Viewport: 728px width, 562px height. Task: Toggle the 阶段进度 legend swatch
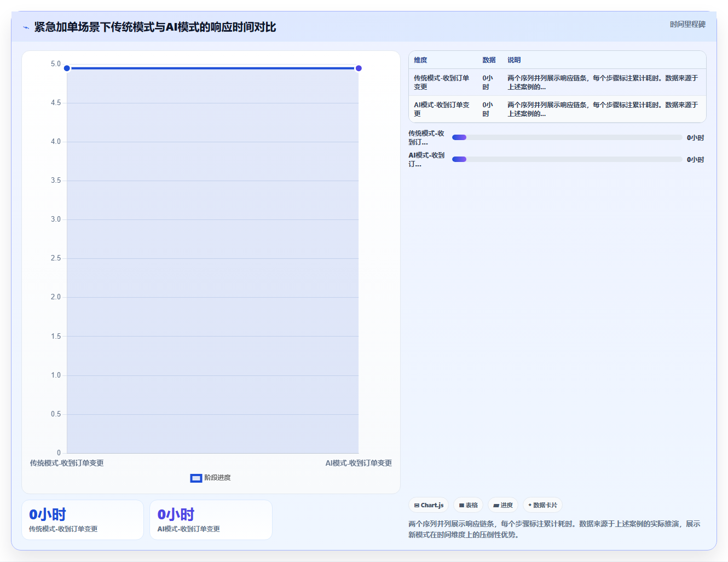pyautogui.click(x=196, y=478)
